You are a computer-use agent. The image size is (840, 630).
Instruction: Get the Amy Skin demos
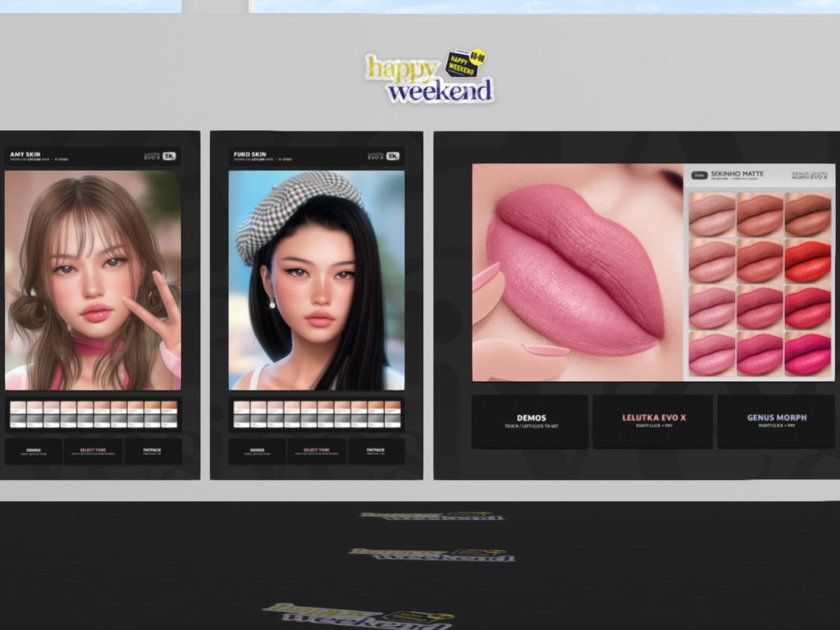click(x=34, y=451)
